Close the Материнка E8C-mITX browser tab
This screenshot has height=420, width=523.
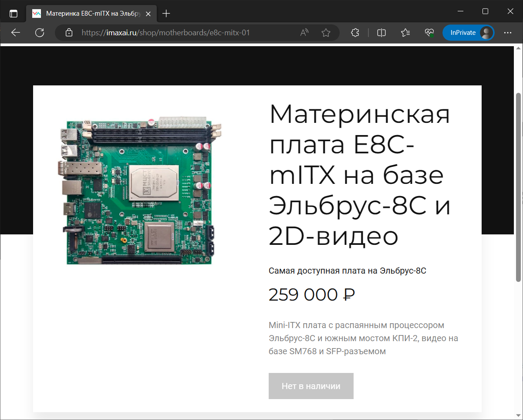[x=148, y=14]
